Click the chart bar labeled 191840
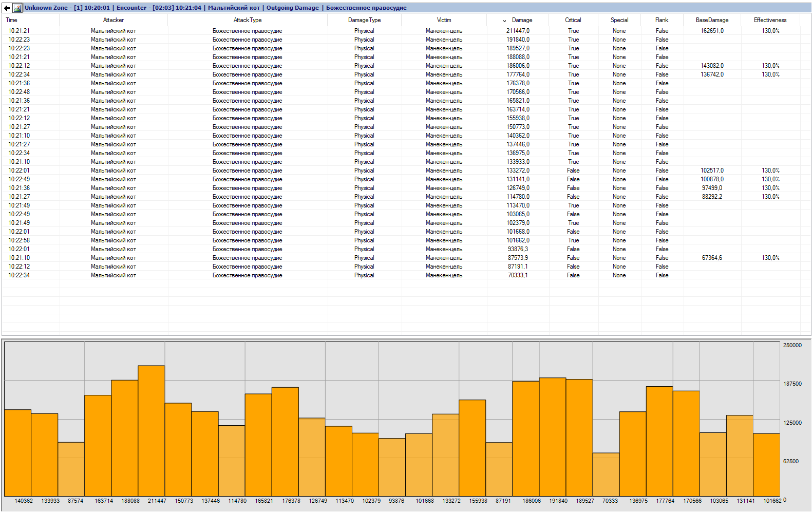Viewport: 812px width, 512px height. click(553, 437)
